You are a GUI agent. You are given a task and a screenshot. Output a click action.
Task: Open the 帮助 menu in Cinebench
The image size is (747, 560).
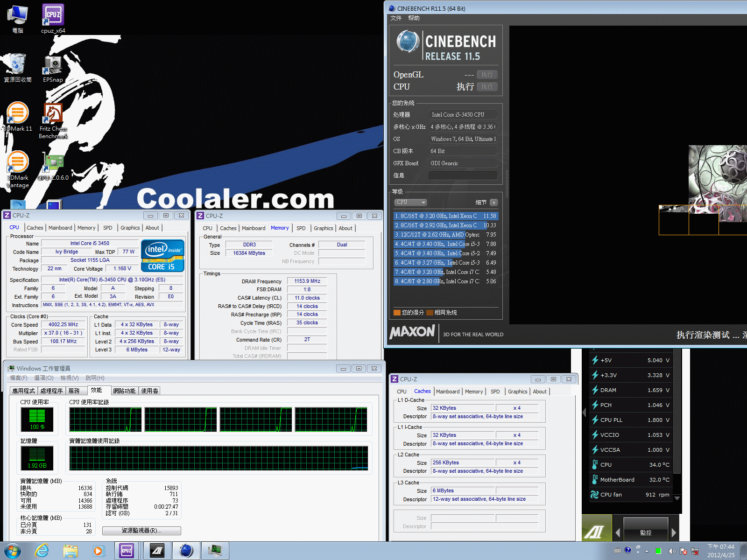(414, 18)
